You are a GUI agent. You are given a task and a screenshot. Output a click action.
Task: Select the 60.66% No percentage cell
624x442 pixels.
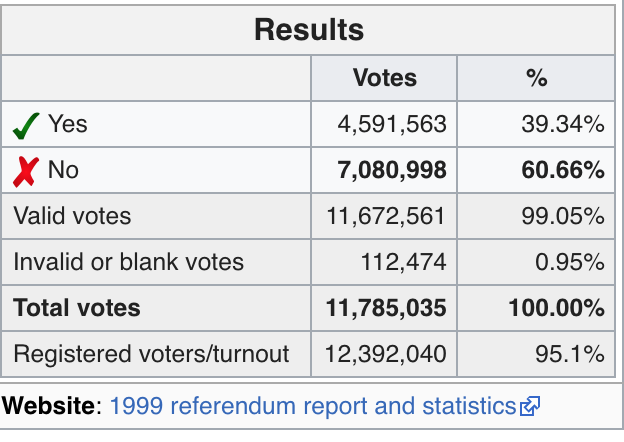[563, 170]
